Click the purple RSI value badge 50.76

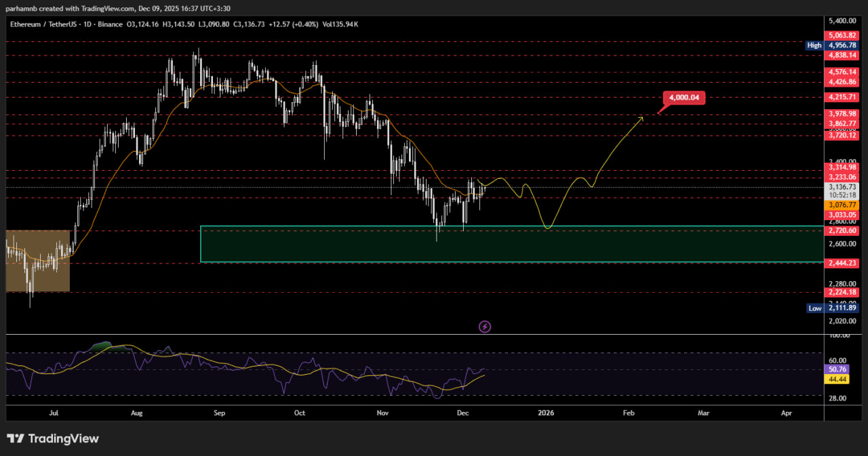click(x=836, y=369)
